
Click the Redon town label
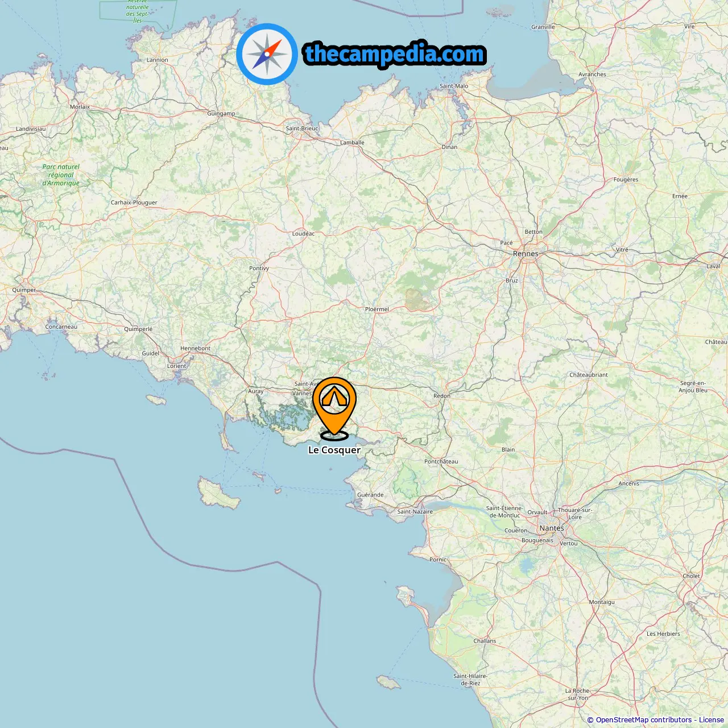pos(442,396)
